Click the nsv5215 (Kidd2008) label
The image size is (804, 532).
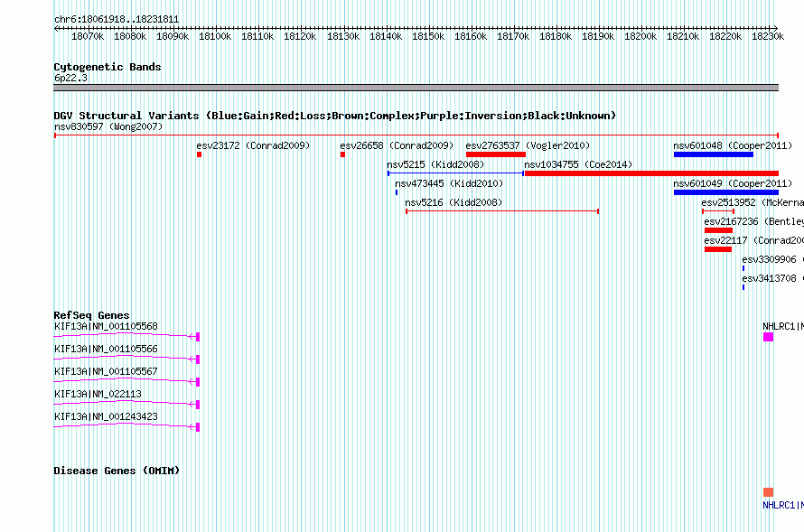[x=435, y=164]
